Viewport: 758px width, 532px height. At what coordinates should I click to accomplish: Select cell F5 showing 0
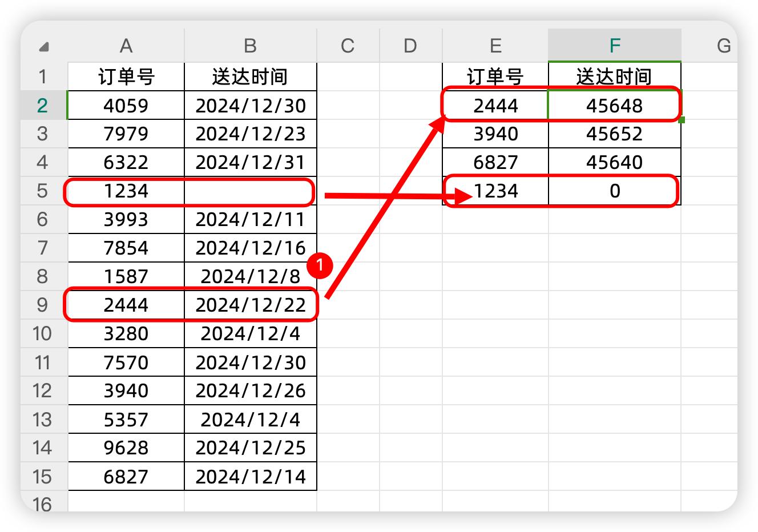(x=615, y=191)
